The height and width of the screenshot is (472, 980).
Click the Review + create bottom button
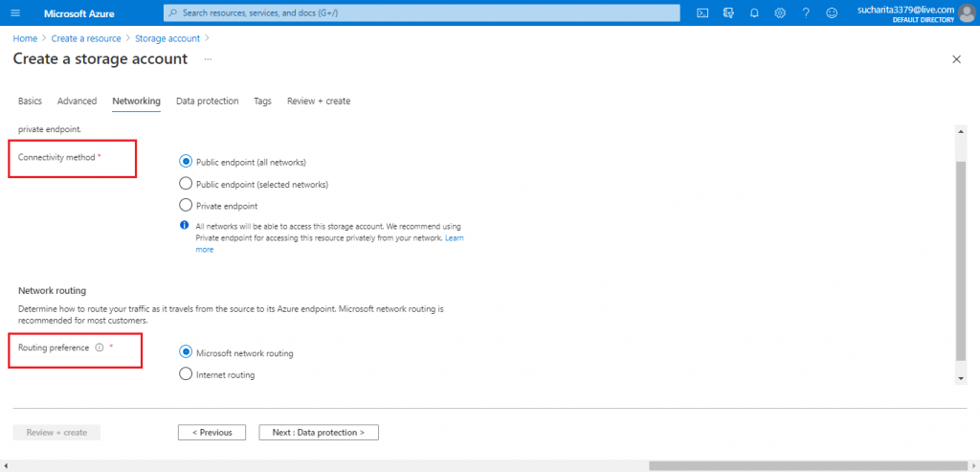pyautogui.click(x=56, y=433)
